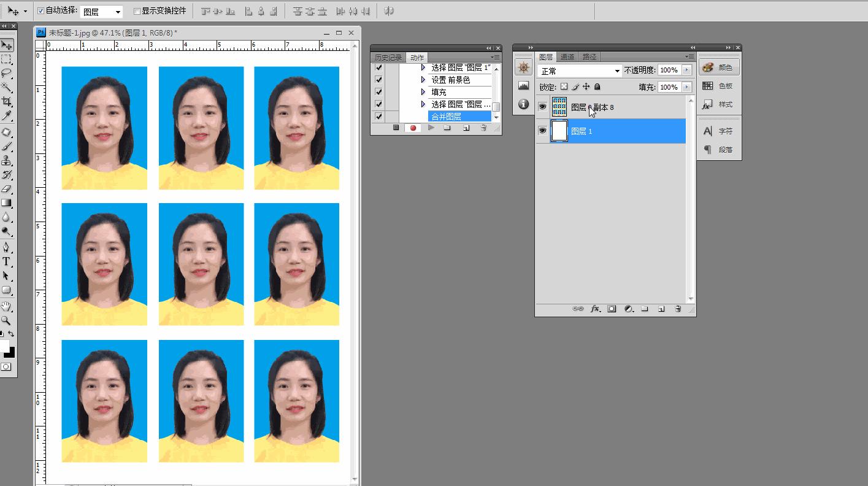
Task: Switch to the 通道 (Channels) tab
Action: point(567,56)
